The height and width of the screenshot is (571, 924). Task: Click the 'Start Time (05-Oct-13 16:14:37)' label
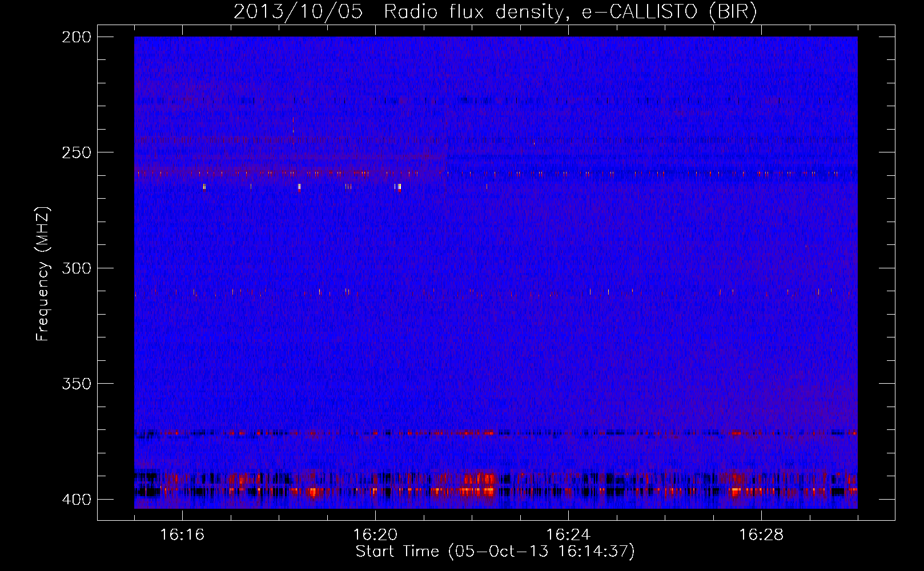coord(495,552)
